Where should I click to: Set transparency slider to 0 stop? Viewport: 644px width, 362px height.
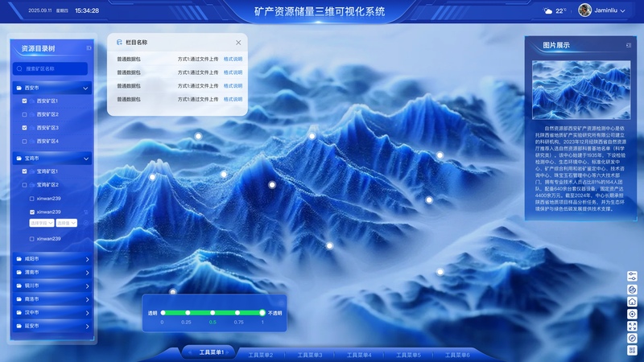[x=163, y=313]
